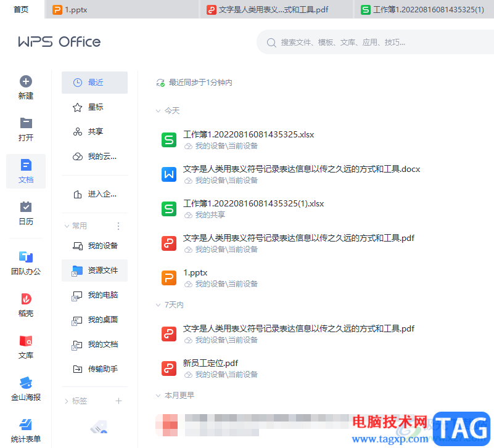494x448 pixels.
Task: Click 最近同步于1分钟内 status text
Action: point(200,83)
